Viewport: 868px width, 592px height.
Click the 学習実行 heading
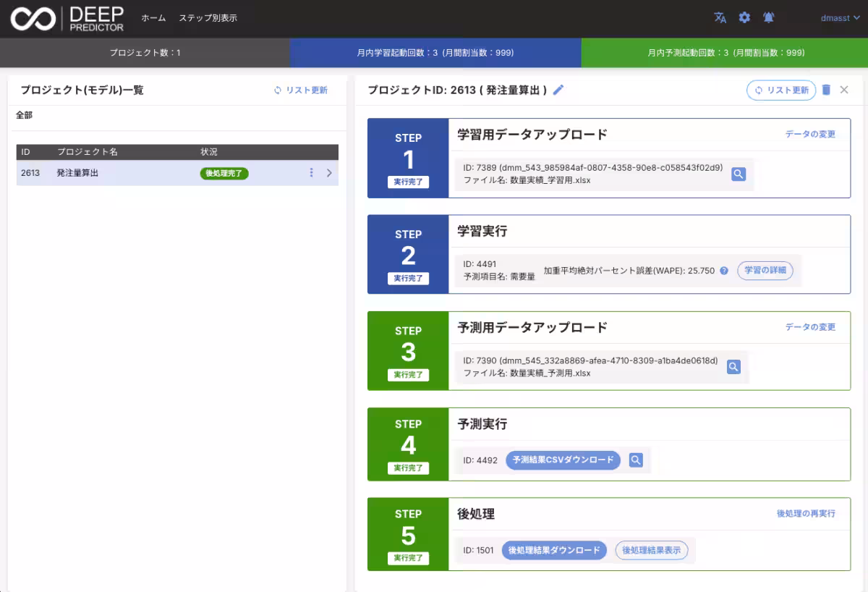(x=482, y=232)
